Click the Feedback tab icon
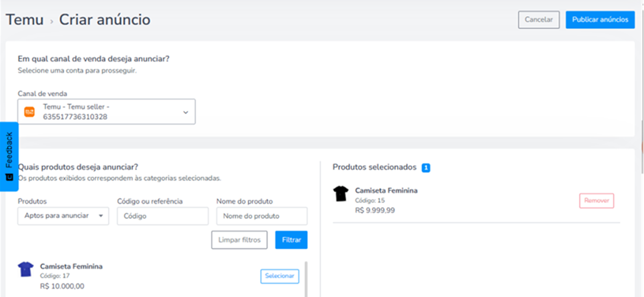 pos(9,177)
